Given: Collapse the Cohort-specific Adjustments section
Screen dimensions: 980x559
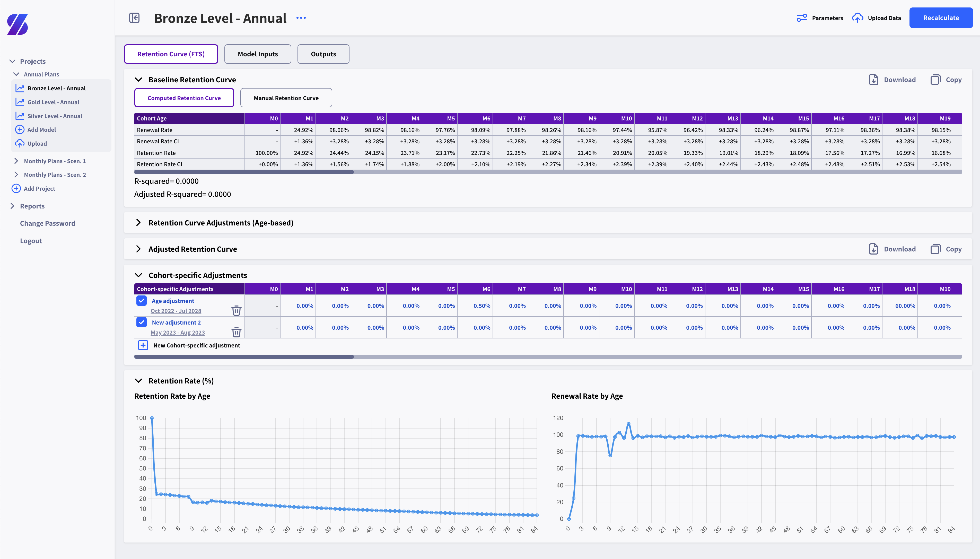Looking at the screenshot, I should tap(138, 275).
